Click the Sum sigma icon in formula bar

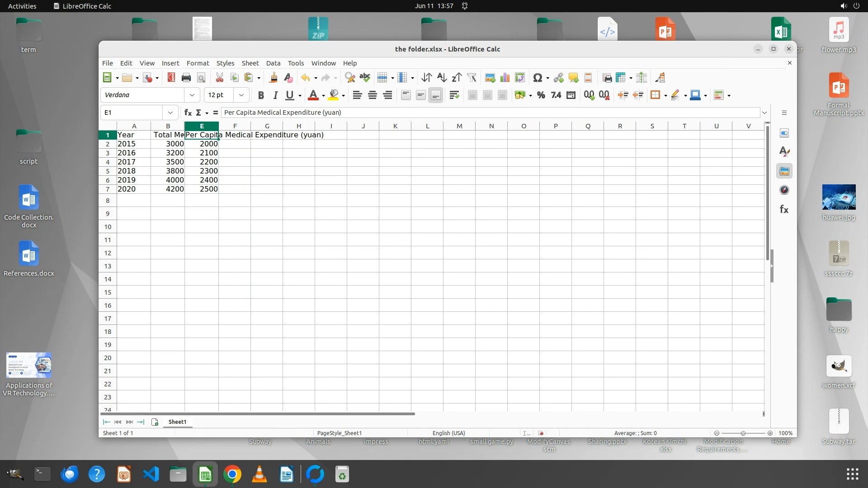198,113
